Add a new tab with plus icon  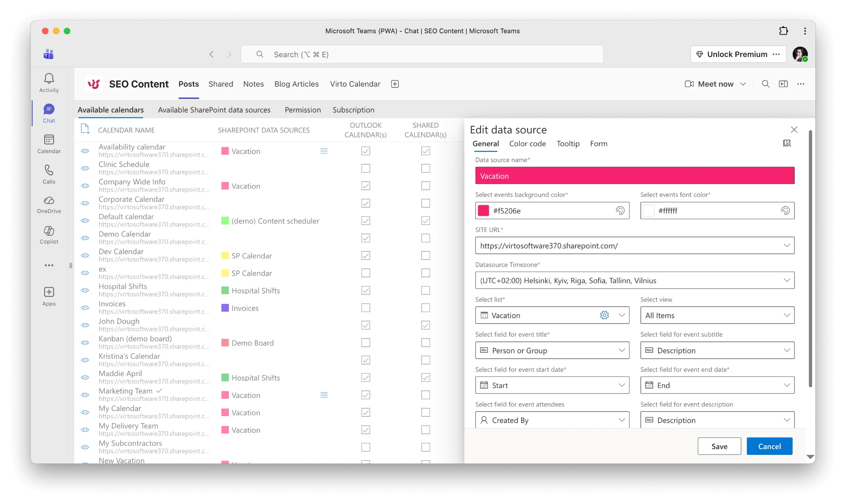(x=395, y=84)
